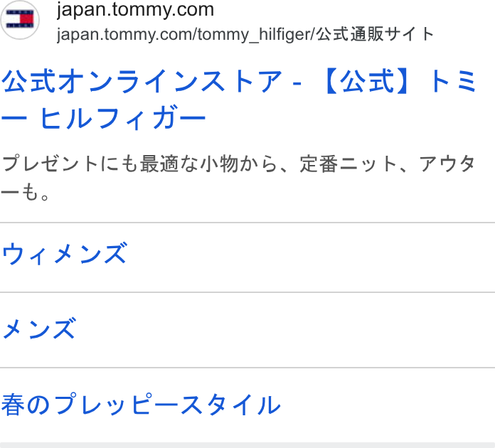Click the japan.tommy.com/tommy_hilfiger breadcrumb URL
This screenshot has width=495, height=448.
tap(186, 34)
